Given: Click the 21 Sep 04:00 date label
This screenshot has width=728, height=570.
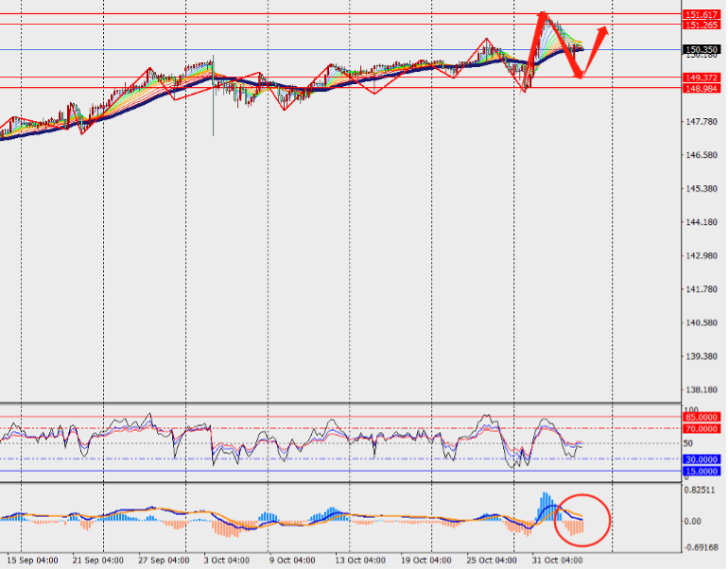Looking at the screenshot, I should 98,561.
